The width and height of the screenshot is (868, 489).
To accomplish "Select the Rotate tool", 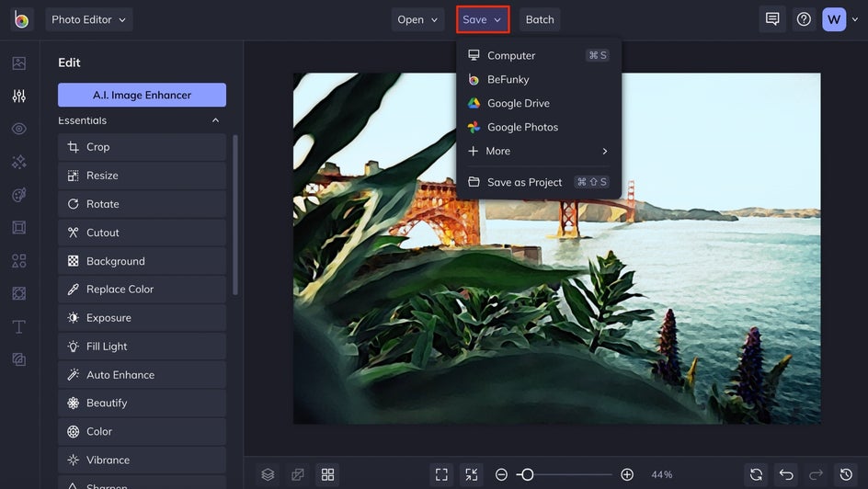I will point(142,204).
